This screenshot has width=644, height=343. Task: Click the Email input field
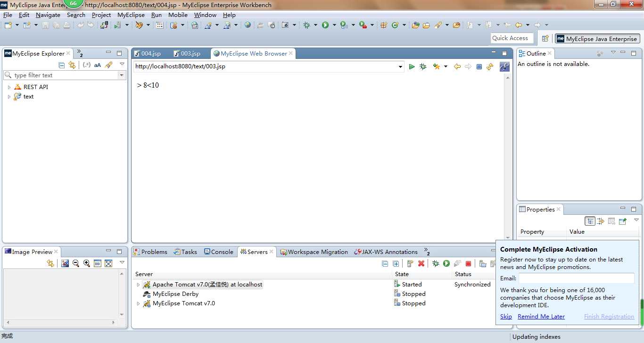coord(577,278)
